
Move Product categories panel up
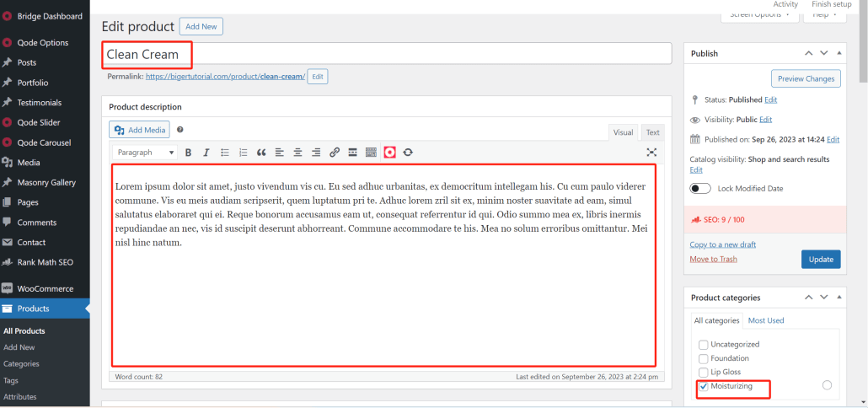[809, 298]
